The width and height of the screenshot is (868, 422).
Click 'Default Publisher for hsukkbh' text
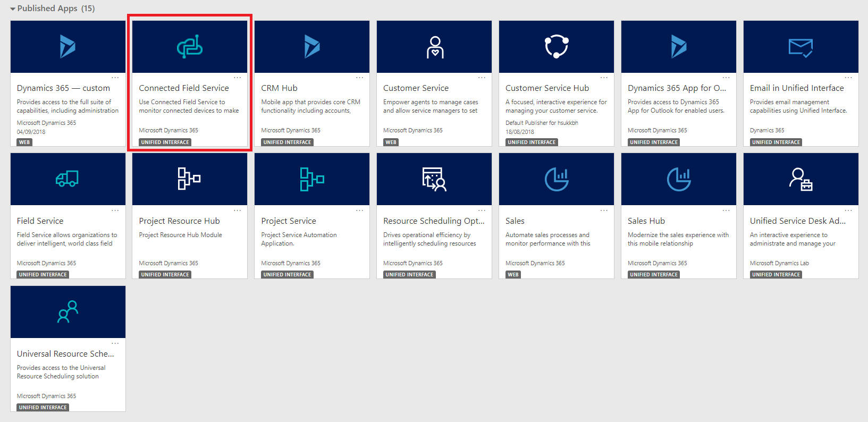(542, 123)
